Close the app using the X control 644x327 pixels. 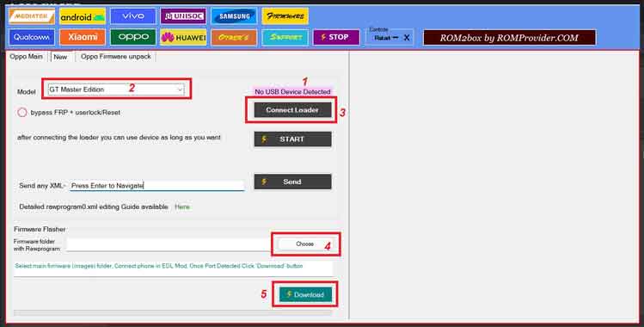407,38
